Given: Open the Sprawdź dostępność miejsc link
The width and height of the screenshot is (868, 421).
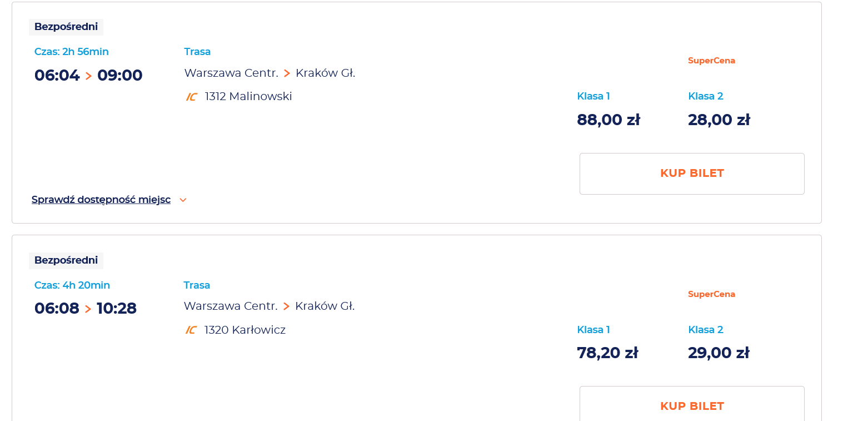Looking at the screenshot, I should coord(101,200).
